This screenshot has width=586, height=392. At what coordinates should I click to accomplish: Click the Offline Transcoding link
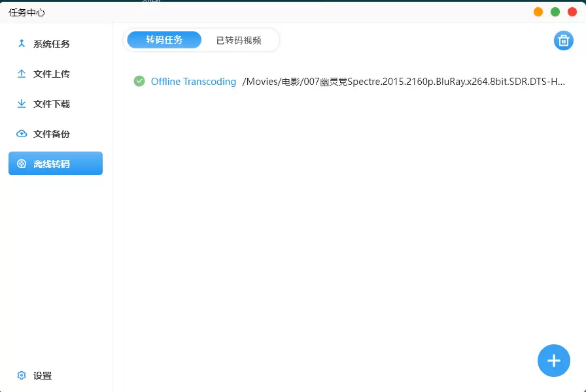pos(193,82)
